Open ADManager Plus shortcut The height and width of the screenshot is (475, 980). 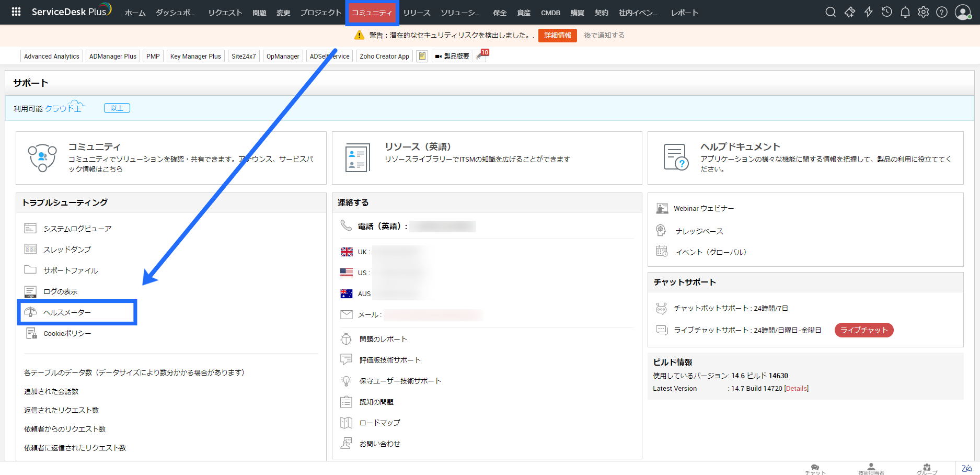(113, 56)
